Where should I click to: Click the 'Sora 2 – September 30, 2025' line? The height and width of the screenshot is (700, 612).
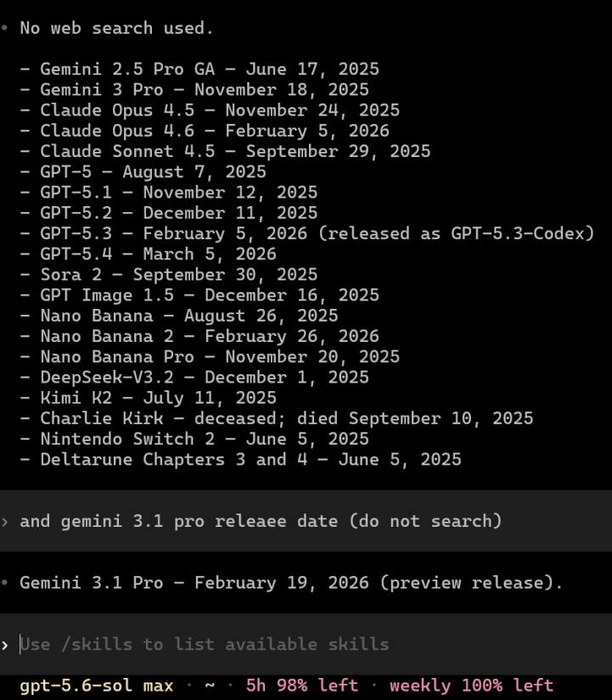coord(169,275)
